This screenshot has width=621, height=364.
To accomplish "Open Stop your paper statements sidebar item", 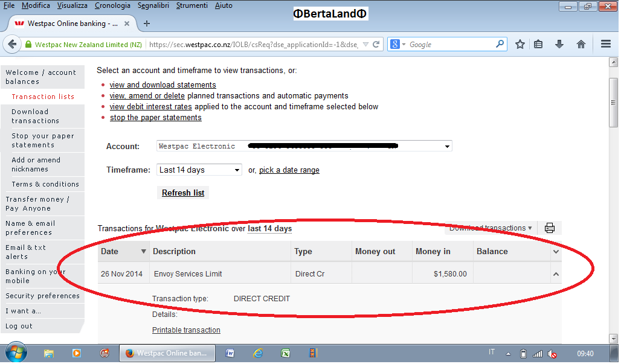I will pyautogui.click(x=43, y=141).
